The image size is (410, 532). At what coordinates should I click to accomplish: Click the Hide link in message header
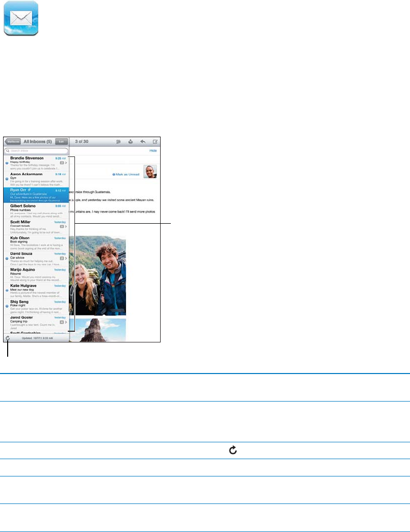(x=153, y=151)
